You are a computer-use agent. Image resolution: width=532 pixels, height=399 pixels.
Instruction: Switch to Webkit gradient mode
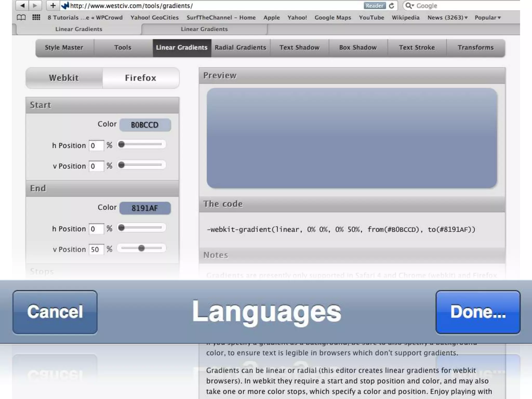click(64, 78)
